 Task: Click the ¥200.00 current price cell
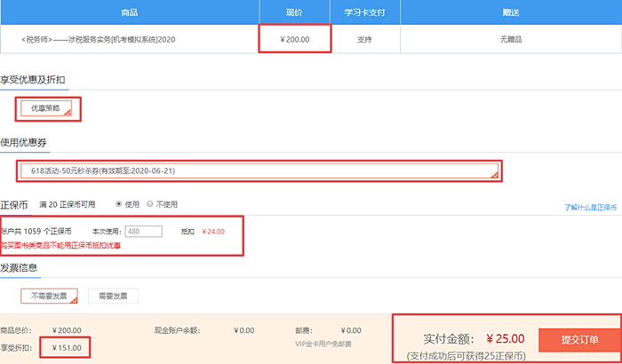click(x=295, y=40)
